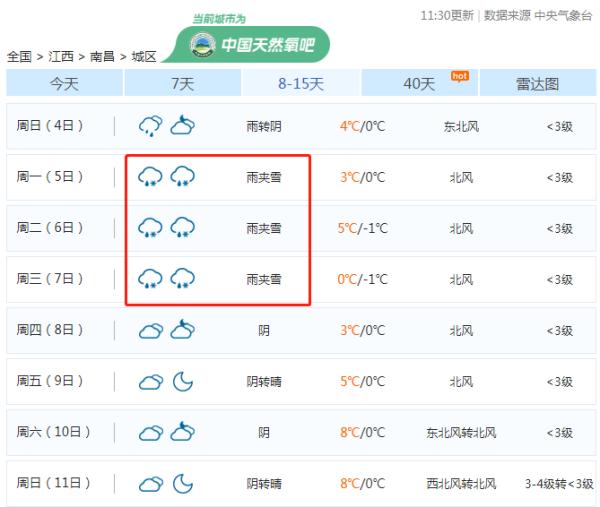Click the 东北风 wind direction text

point(461,126)
